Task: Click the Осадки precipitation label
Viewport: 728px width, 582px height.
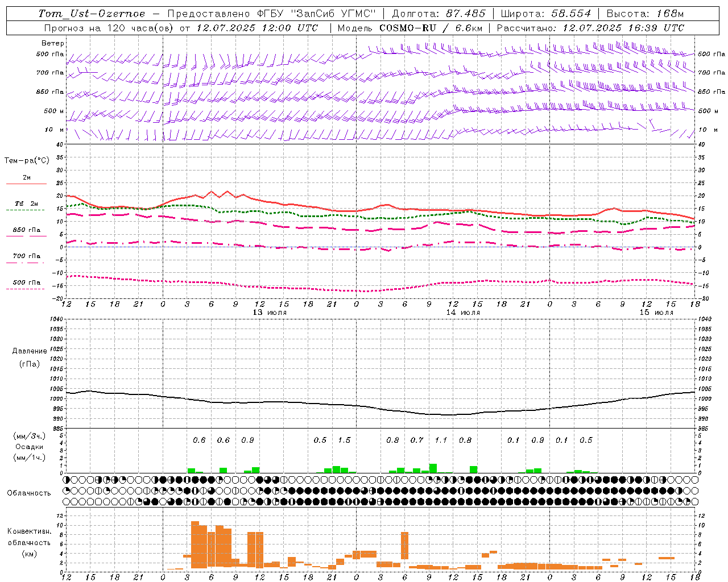Action: (x=30, y=447)
